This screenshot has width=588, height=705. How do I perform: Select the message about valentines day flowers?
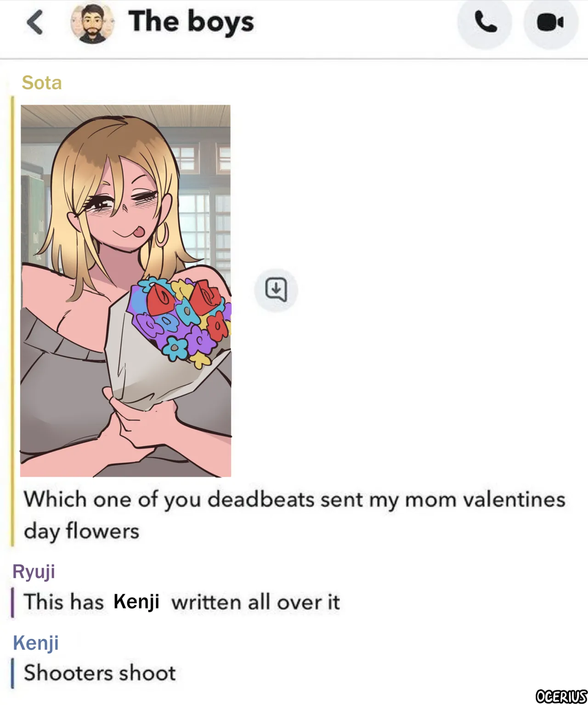[x=294, y=515]
